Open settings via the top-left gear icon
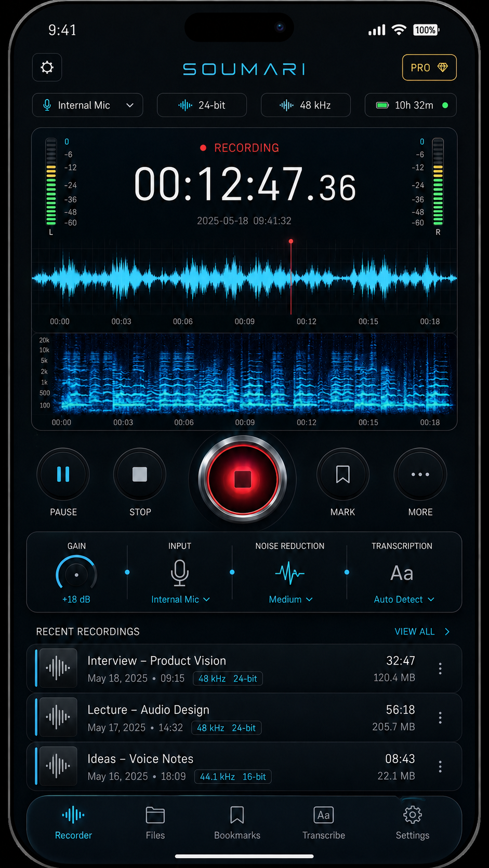489x868 pixels. click(47, 67)
